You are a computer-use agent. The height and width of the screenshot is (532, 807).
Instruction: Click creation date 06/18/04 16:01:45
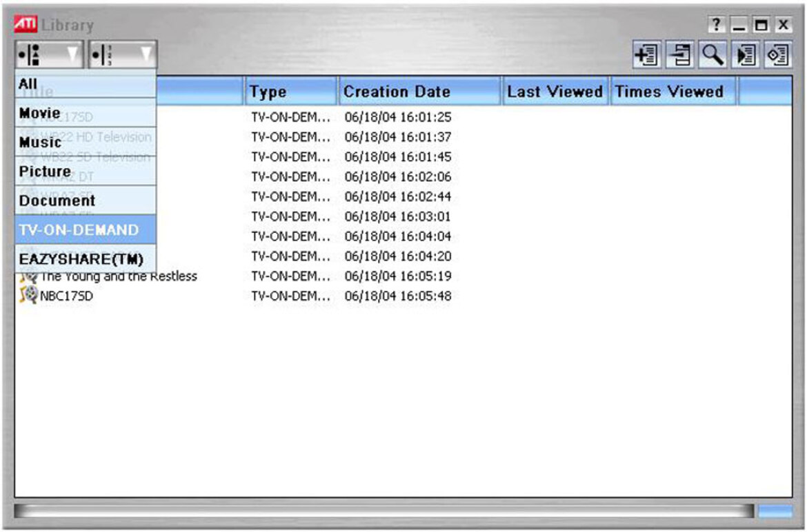tap(398, 156)
